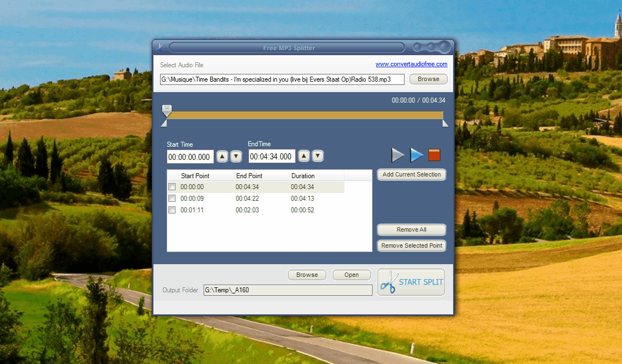
Task: Click Add Current Selection
Action: pos(411,174)
